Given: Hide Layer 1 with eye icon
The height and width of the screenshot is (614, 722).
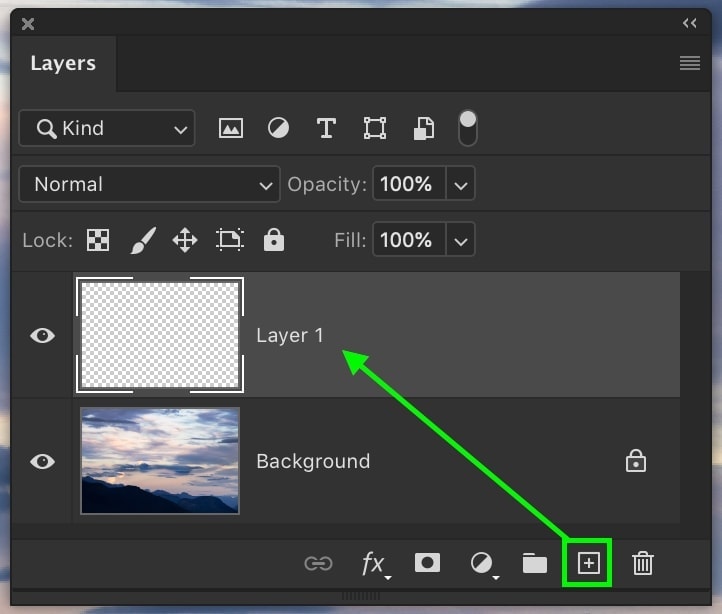Looking at the screenshot, I should click(x=42, y=335).
